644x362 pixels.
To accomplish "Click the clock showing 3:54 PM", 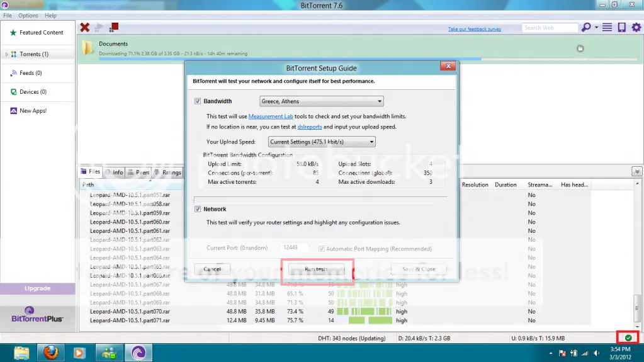I will click(620, 349).
